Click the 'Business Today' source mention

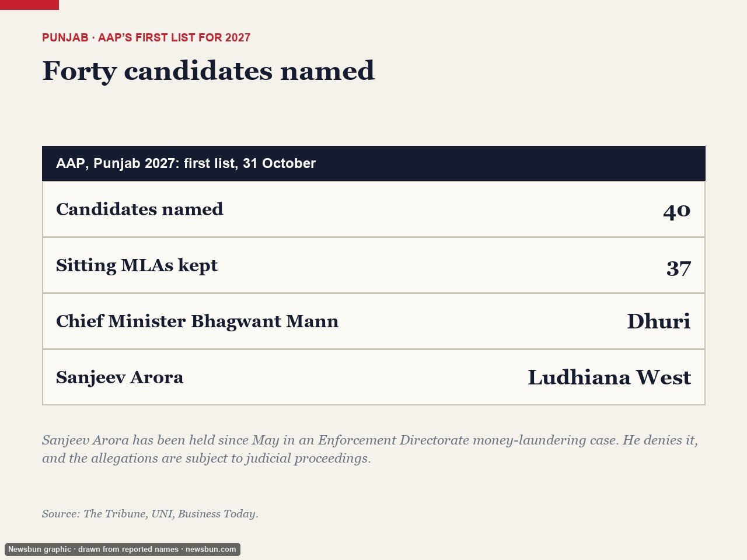pos(218,514)
